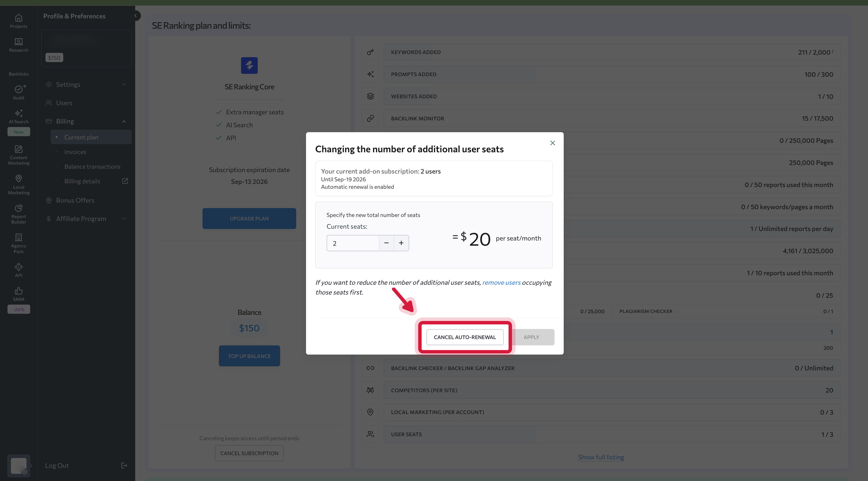
Task: Open Projects from the left sidebar
Action: click(18, 21)
